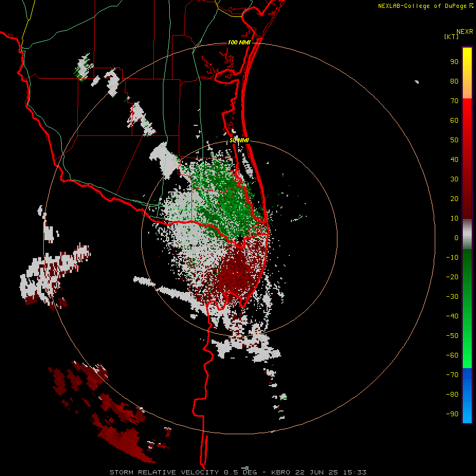
Task: Click the 70 value on velocity scale
Action: click(x=454, y=101)
